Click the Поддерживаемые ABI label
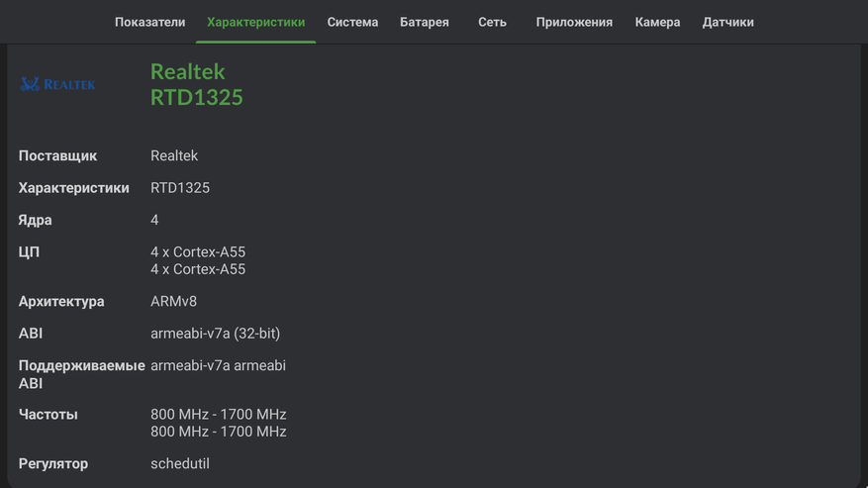The height and width of the screenshot is (488, 868). click(81, 374)
